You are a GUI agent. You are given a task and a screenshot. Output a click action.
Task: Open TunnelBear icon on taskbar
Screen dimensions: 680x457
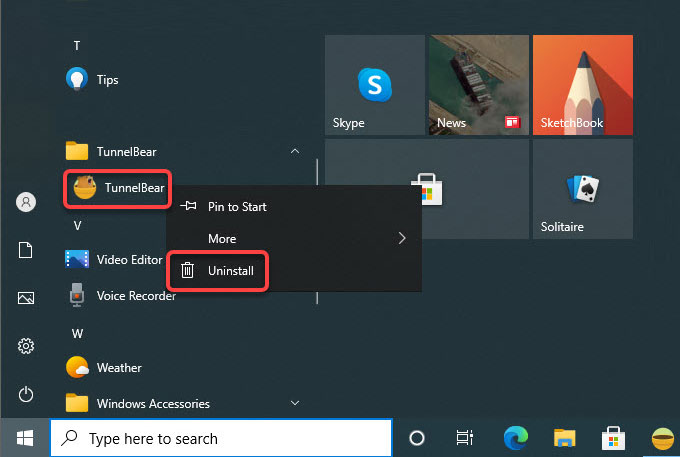(663, 438)
